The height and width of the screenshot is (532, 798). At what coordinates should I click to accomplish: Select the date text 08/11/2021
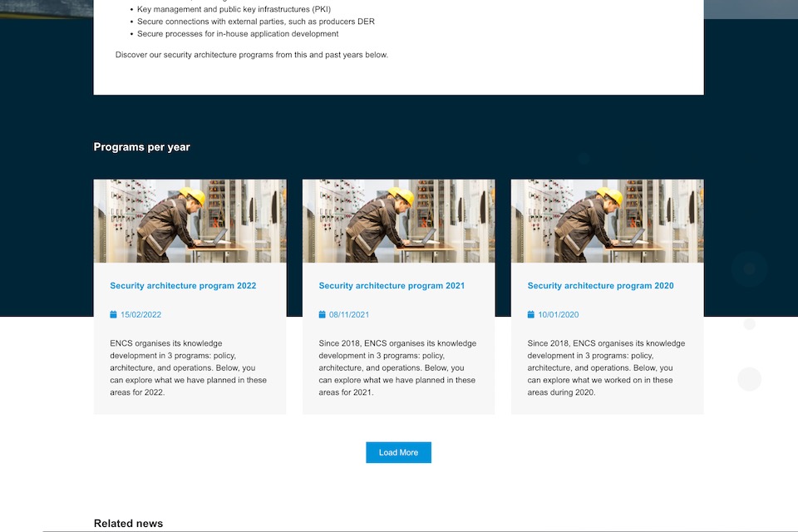349,314
